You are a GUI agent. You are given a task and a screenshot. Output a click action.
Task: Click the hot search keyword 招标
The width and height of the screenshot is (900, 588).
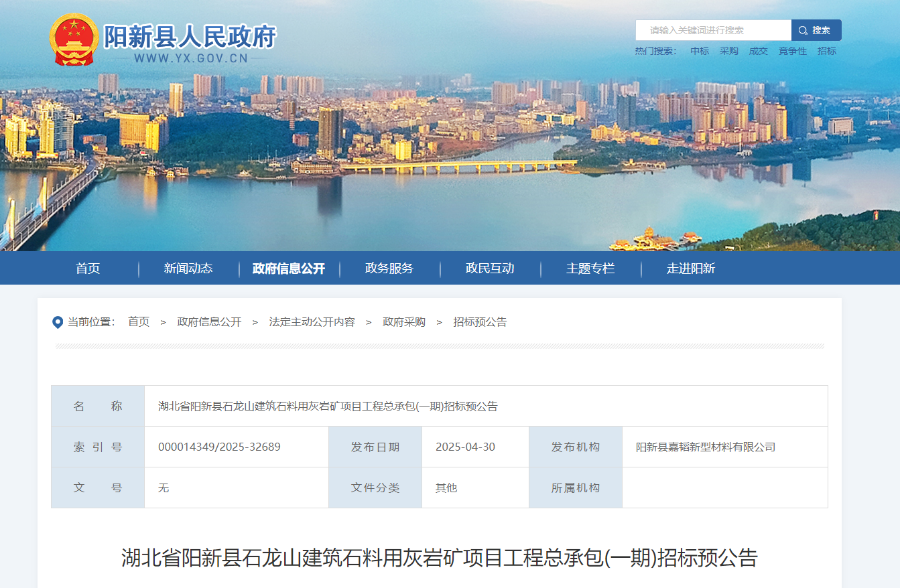[827, 51]
